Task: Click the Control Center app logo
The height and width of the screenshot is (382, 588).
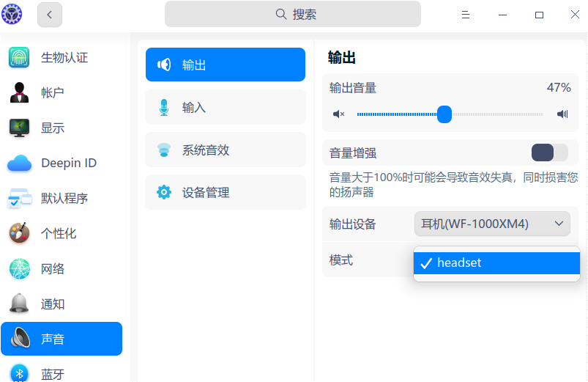Action: click(x=12, y=14)
